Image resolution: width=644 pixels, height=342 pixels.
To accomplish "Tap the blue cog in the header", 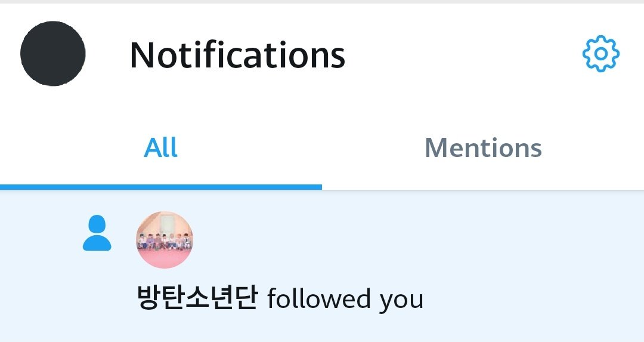I will click(x=601, y=54).
